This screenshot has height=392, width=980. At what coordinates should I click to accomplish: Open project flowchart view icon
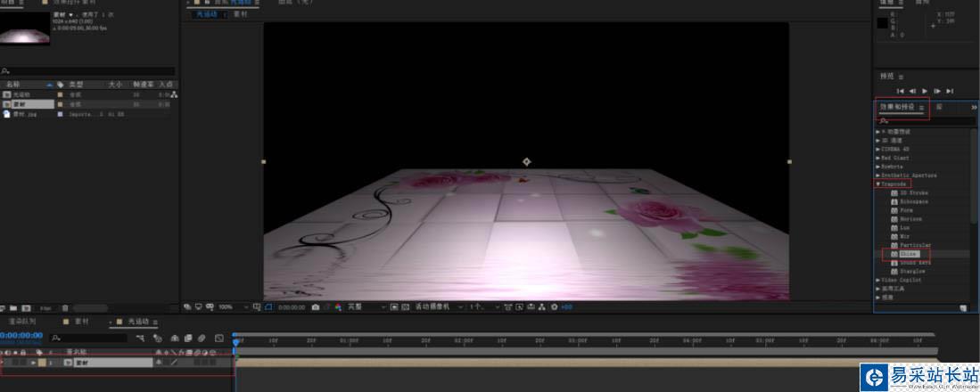[x=174, y=94]
